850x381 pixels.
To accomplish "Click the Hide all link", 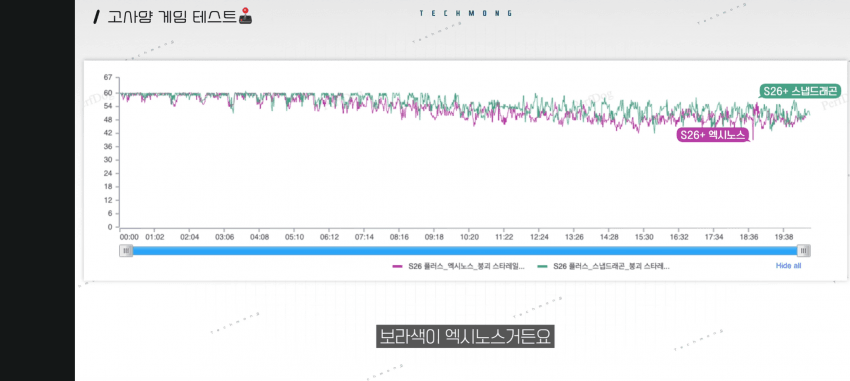I will 788,266.
